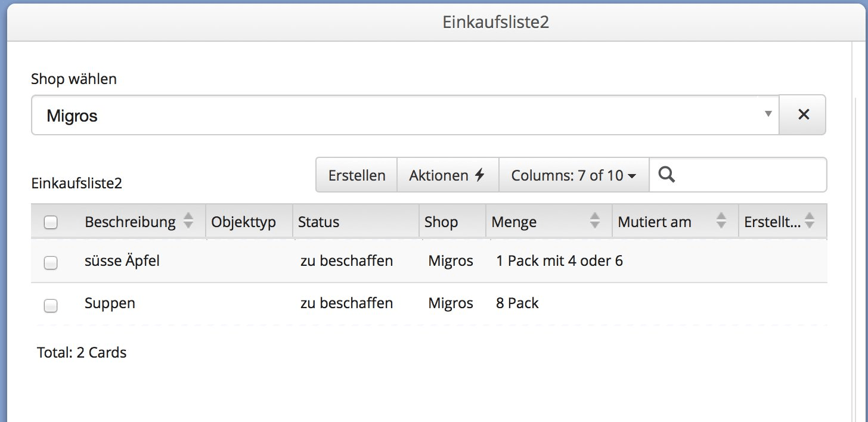Check the süsse Äpfel row checkbox
Image resolution: width=868 pixels, height=422 pixels.
click(51, 262)
